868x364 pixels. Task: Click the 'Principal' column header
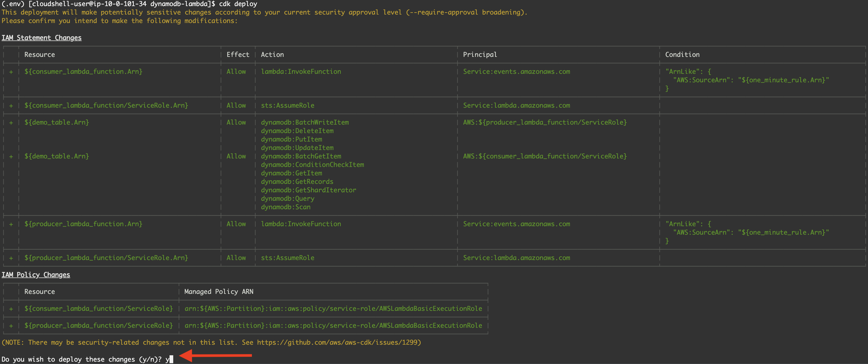(480, 54)
